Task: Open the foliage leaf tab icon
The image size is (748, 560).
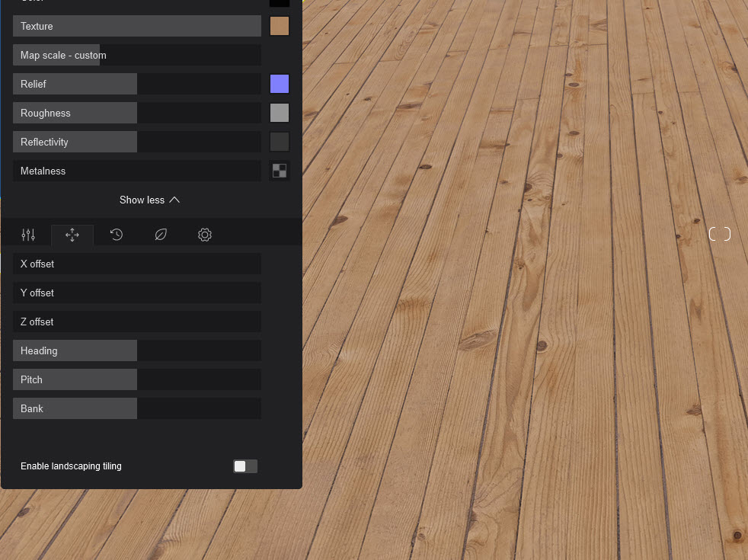Action: [161, 235]
